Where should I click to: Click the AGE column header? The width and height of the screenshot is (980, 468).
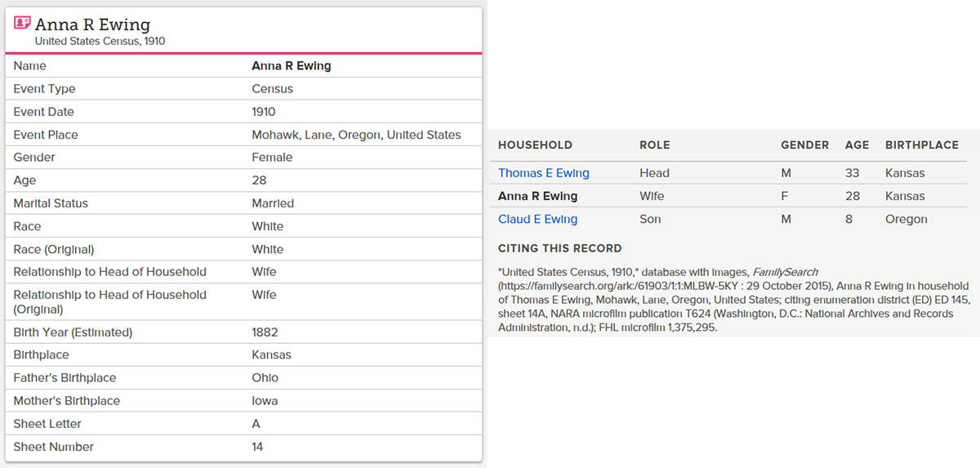(x=857, y=145)
